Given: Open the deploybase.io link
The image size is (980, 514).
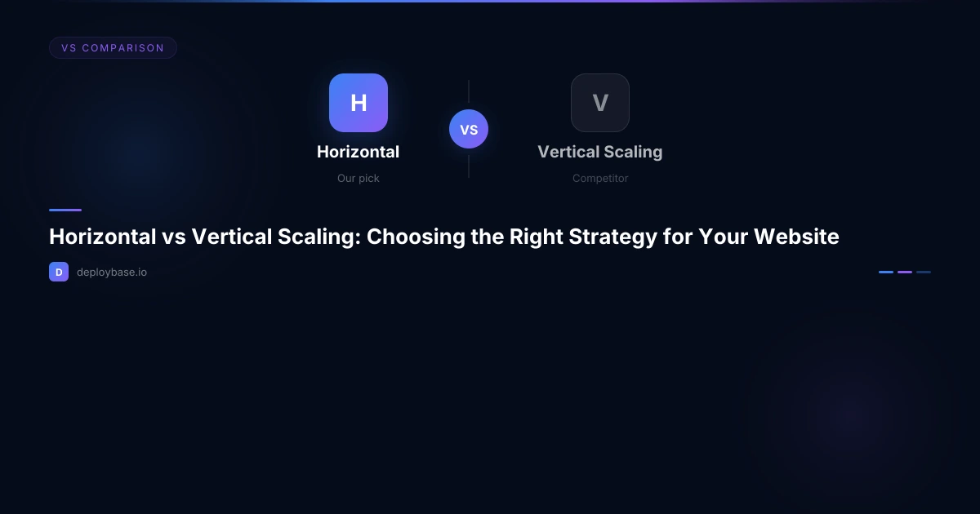Looking at the screenshot, I should click(x=112, y=272).
